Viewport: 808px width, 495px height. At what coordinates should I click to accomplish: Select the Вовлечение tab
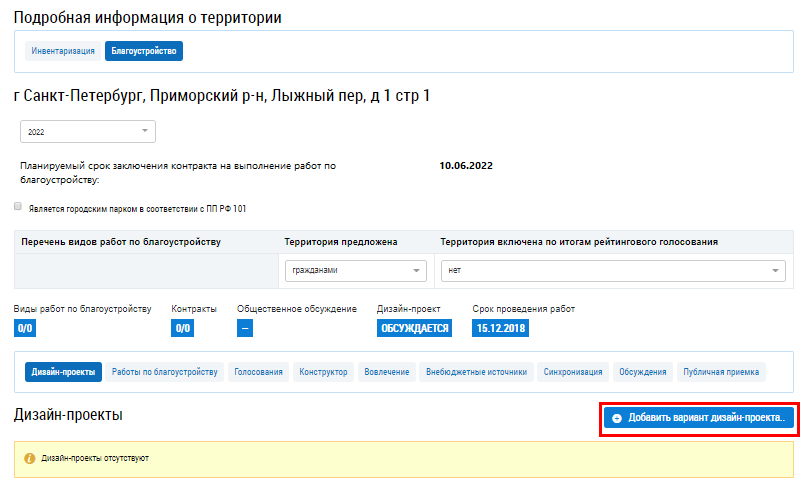(x=387, y=372)
